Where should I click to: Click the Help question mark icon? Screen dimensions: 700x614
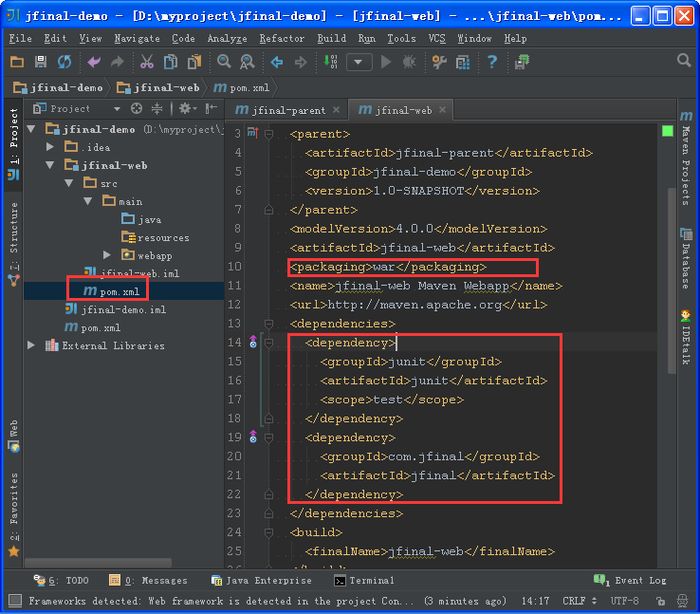(x=492, y=62)
